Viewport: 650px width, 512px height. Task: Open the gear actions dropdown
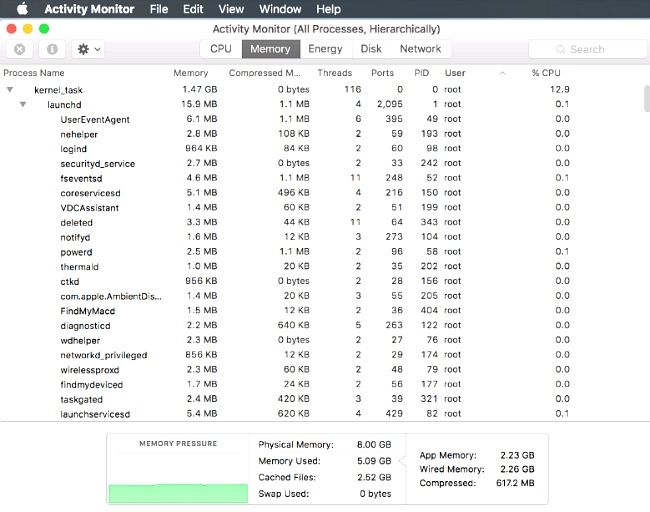click(88, 49)
